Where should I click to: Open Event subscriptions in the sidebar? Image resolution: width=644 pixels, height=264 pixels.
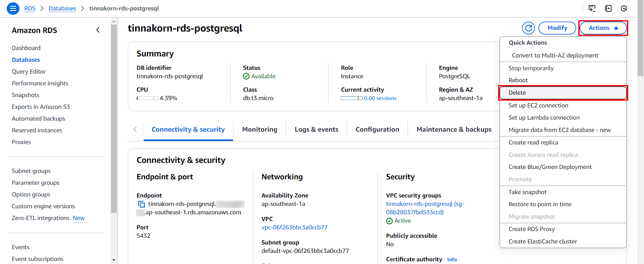click(x=37, y=259)
